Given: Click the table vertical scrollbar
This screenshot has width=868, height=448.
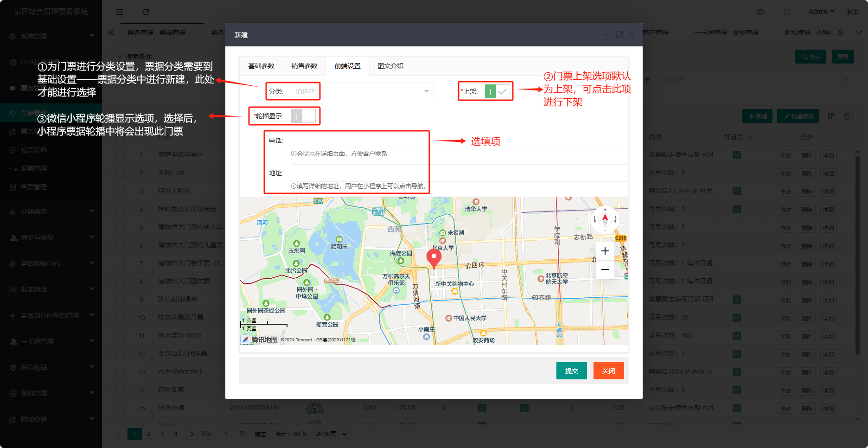Looking at the screenshot, I should pyautogui.click(x=857, y=255).
